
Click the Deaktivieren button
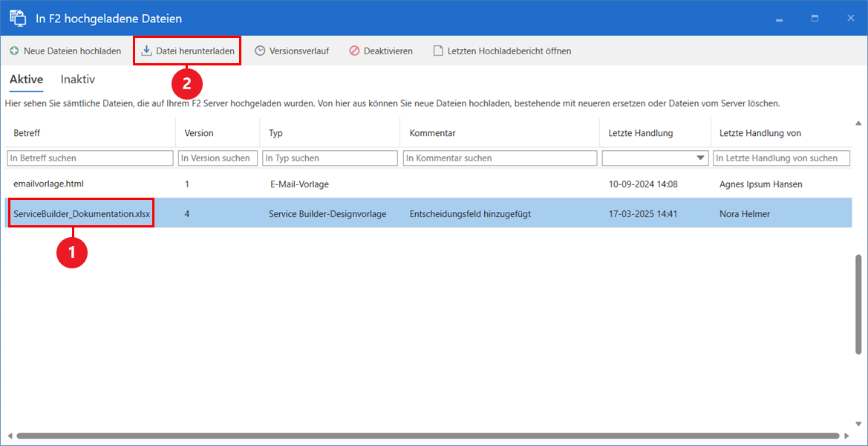pyautogui.click(x=380, y=51)
